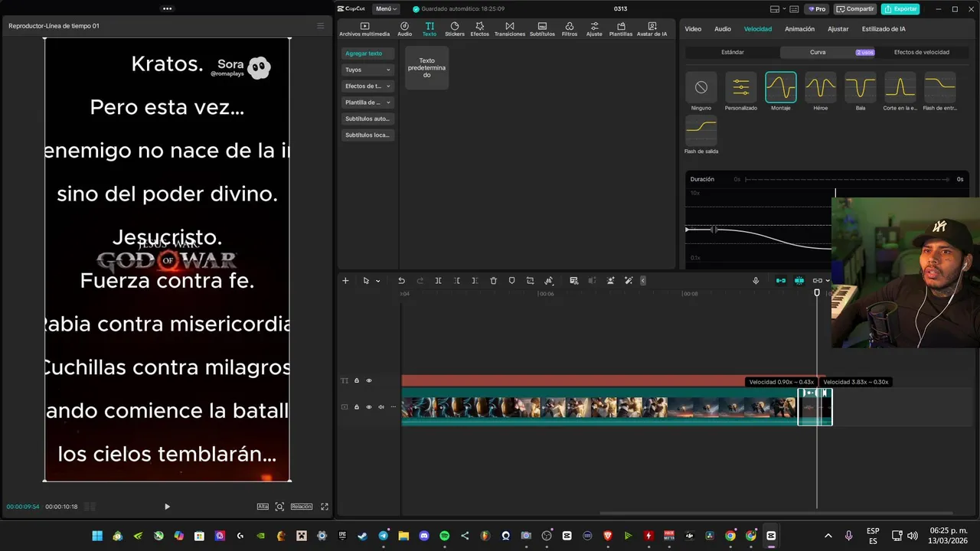The image size is (980, 551).
Task: Click the undo arrow in timeline toolbar
Action: (x=401, y=281)
